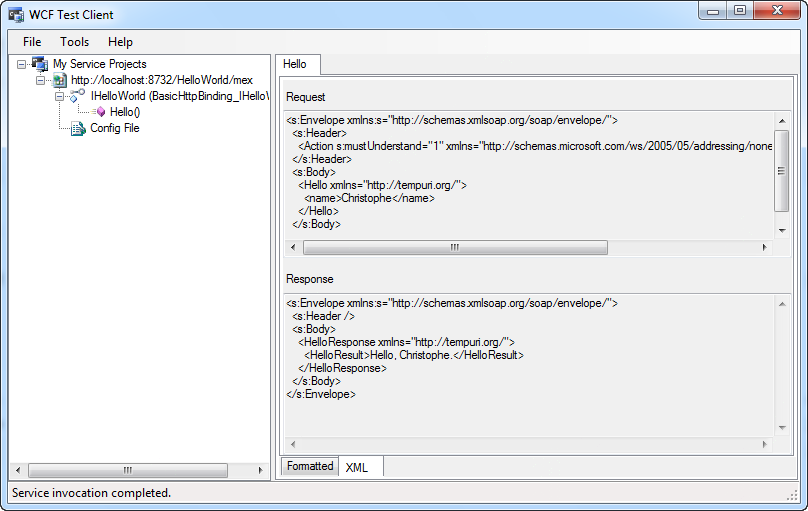Image resolution: width=808 pixels, height=511 pixels.
Task: Click the Action mustUnderstand line in Request
Action: [534, 146]
